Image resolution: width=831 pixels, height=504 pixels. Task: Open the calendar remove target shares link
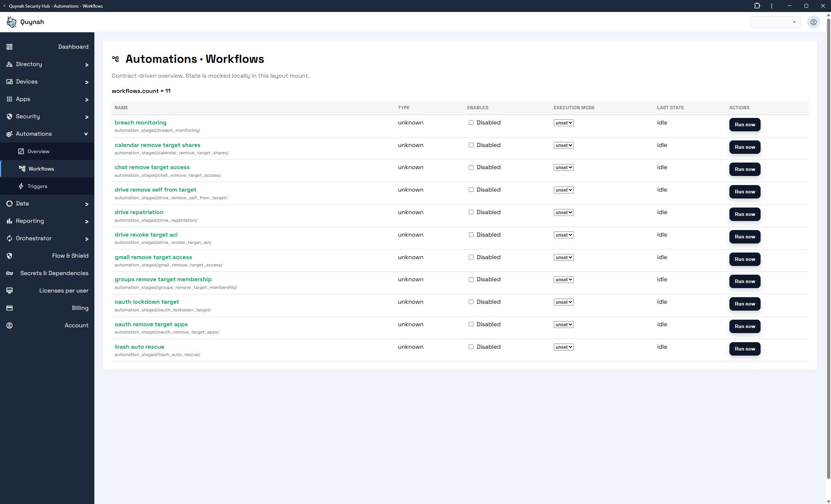[x=157, y=145]
